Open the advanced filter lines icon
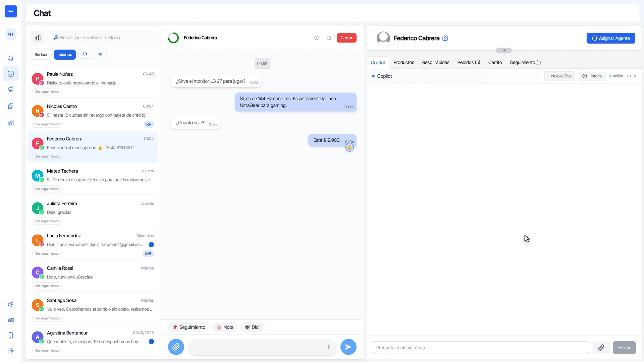This screenshot has width=644, height=362. [100, 54]
